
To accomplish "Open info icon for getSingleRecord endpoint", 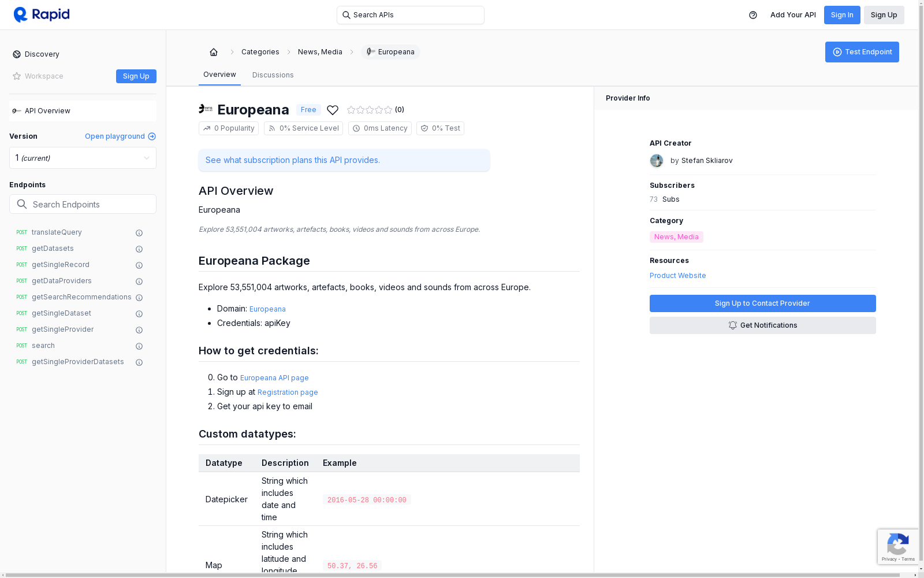I will (139, 265).
